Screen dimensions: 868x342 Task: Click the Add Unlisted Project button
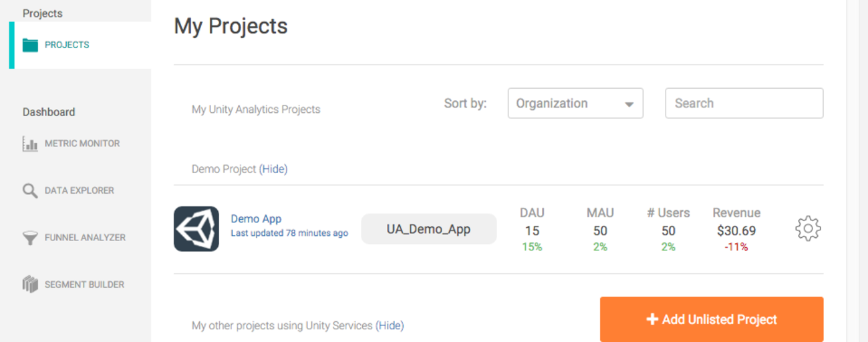click(x=712, y=320)
